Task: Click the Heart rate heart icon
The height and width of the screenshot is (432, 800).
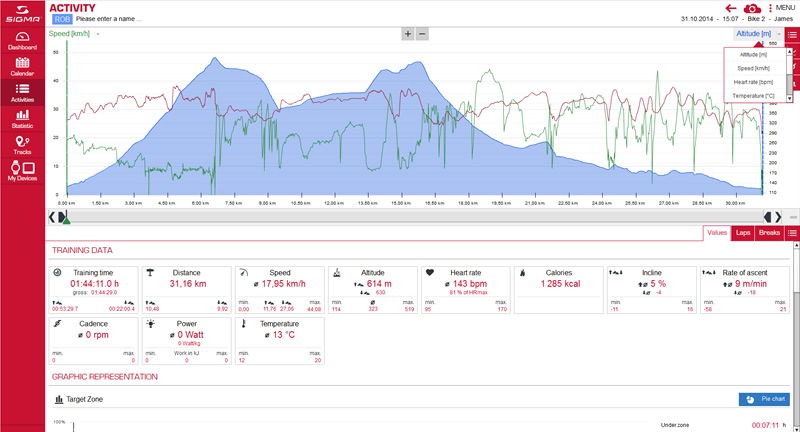Action: coord(430,272)
